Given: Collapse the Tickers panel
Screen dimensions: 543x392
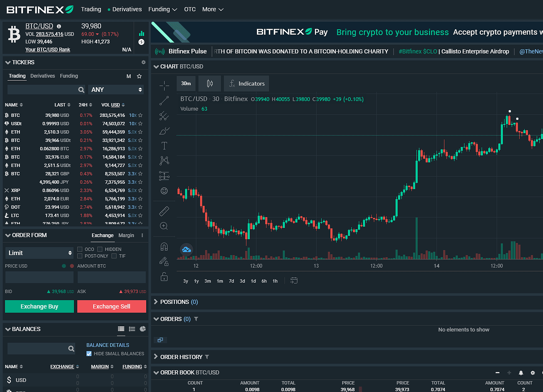Looking at the screenshot, I should tap(8, 62).
